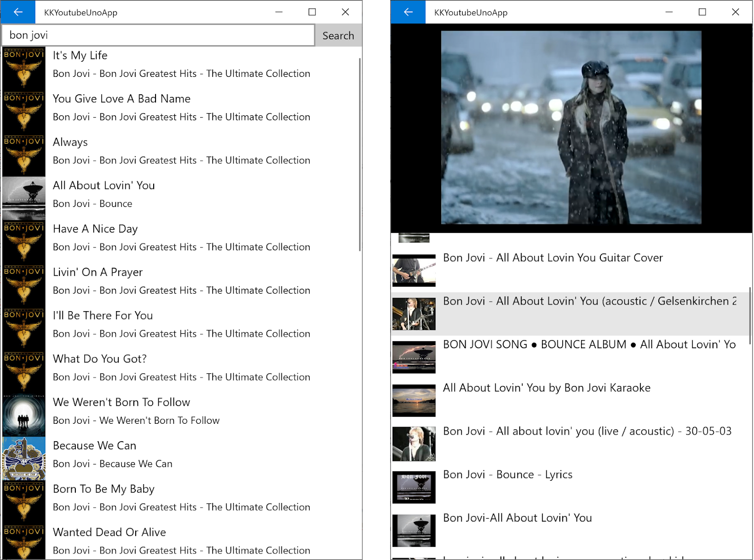Open the "Wanted Dead Or Alive" title
754x560 pixels.
[109, 533]
